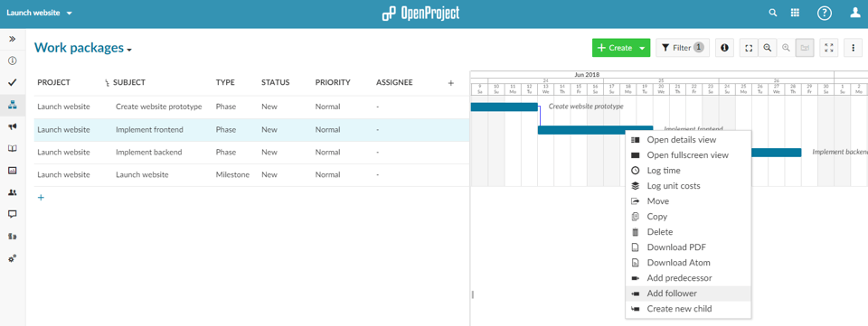
Task: Click the Launch website subject in Milestone row
Action: [142, 174]
